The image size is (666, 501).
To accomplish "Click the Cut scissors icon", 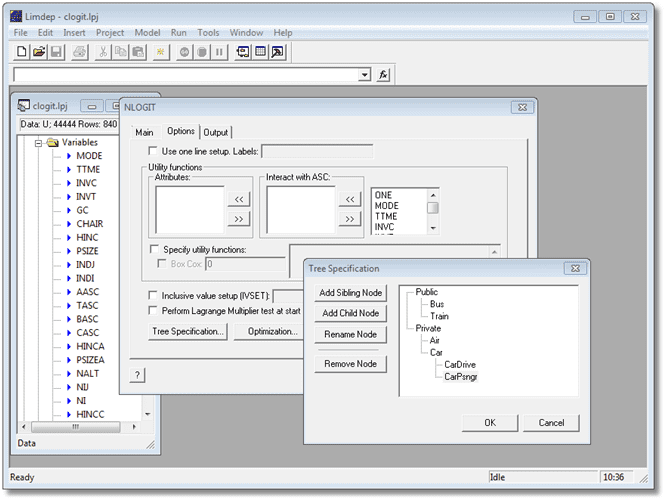I will pyautogui.click(x=103, y=52).
